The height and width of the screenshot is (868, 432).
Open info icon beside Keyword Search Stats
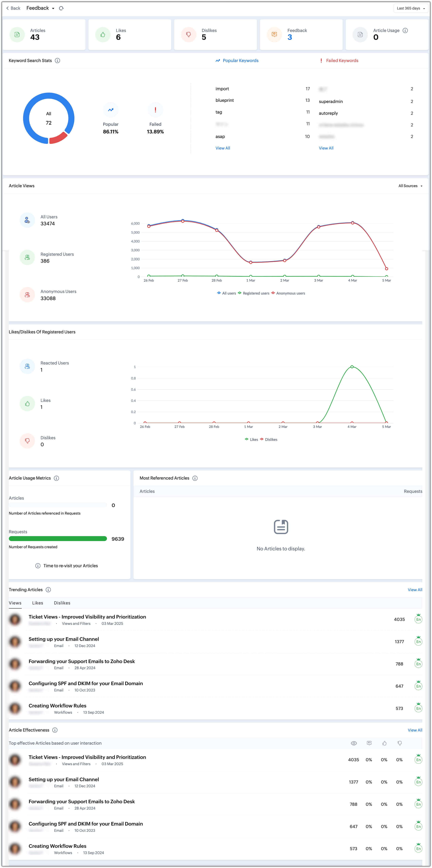tap(57, 61)
